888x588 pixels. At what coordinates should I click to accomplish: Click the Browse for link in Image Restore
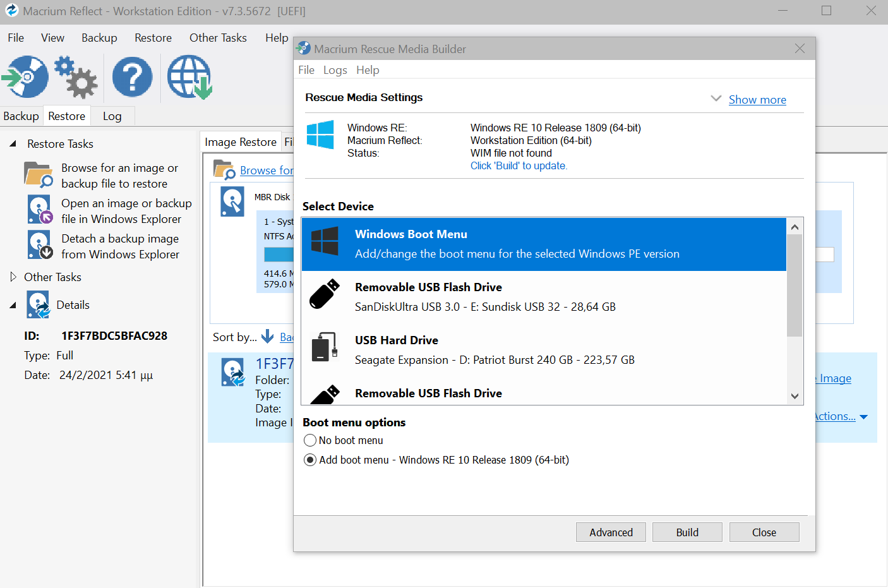[x=267, y=171]
